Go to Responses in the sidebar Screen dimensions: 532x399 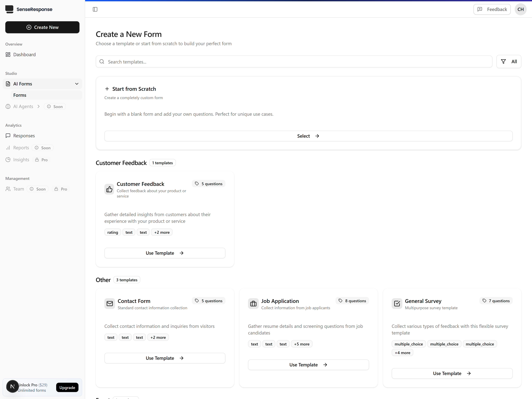pyautogui.click(x=24, y=136)
